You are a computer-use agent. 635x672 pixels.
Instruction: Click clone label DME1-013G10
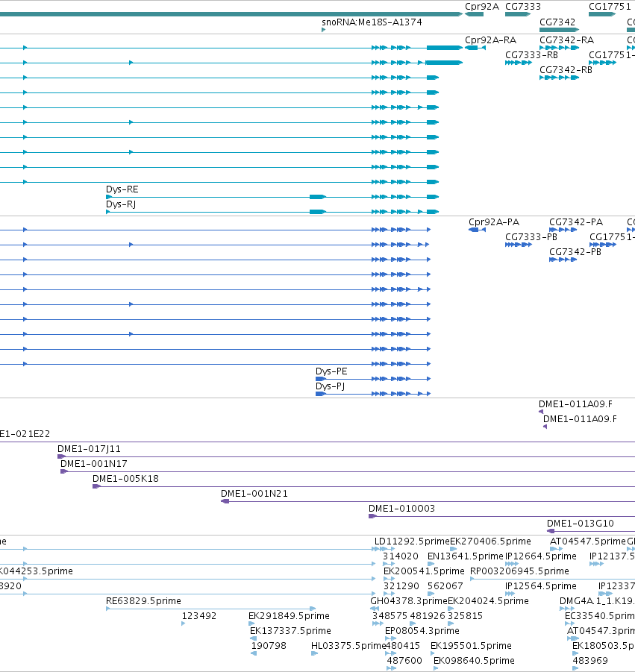[580, 524]
